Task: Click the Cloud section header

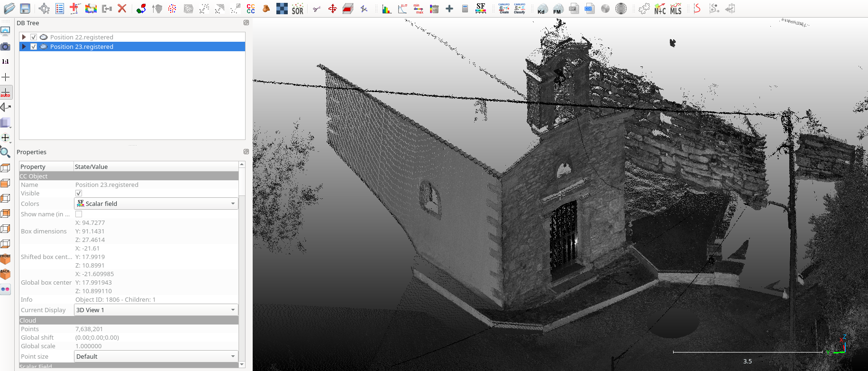Action: click(x=128, y=320)
